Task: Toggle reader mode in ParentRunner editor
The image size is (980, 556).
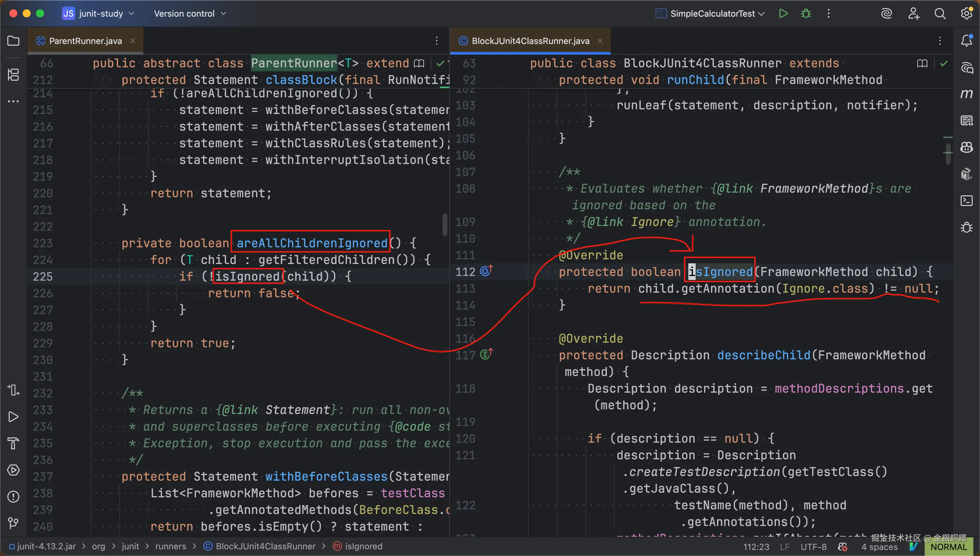Action: point(419,63)
